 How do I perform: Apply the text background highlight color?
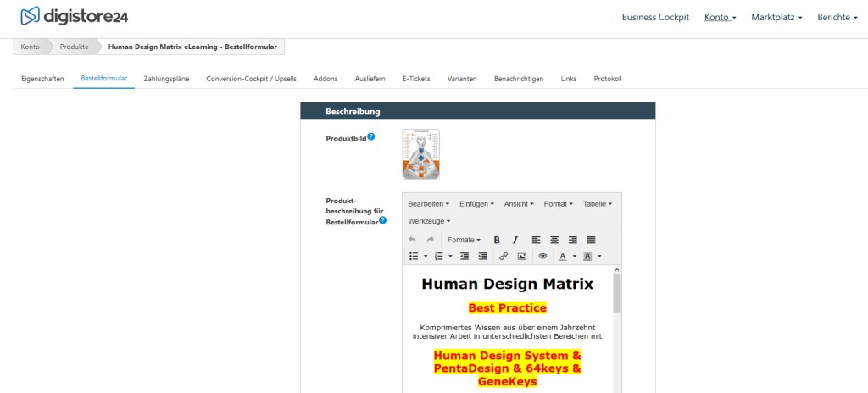tap(587, 256)
